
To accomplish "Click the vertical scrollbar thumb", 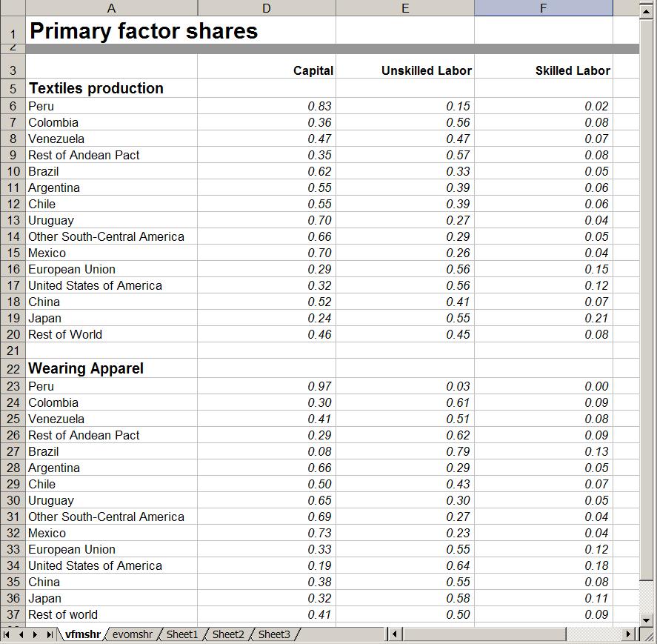I will [646, 296].
